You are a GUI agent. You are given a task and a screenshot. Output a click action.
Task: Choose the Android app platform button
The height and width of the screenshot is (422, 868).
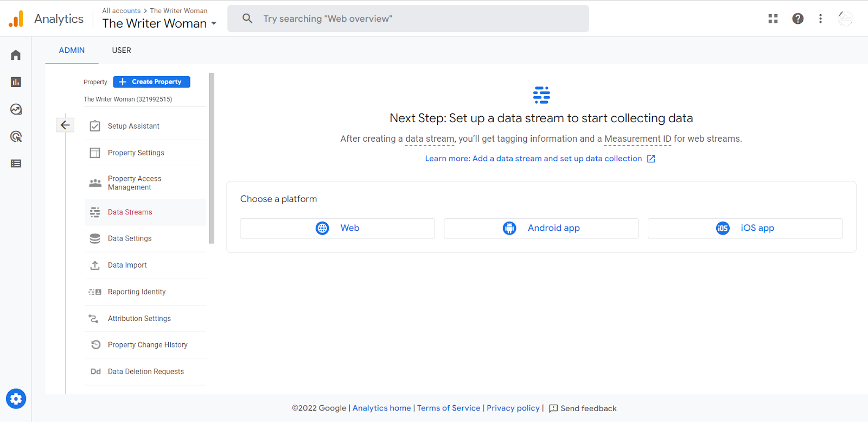pos(541,228)
